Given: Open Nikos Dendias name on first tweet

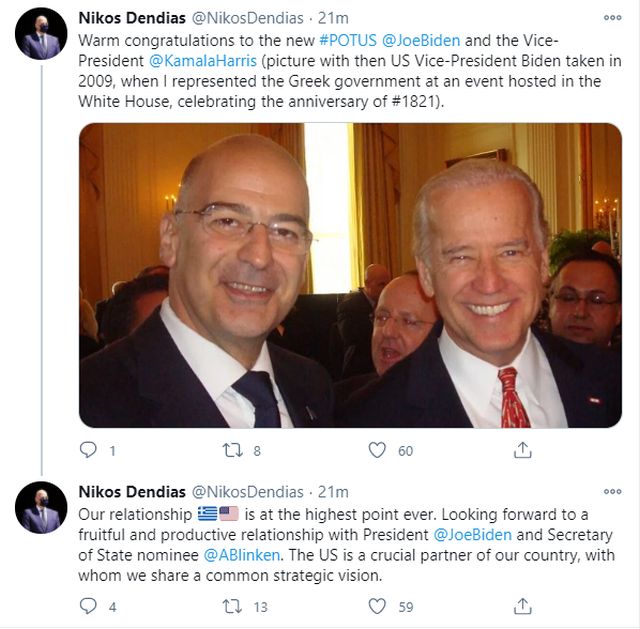Looking at the screenshot, I should pyautogui.click(x=132, y=18).
